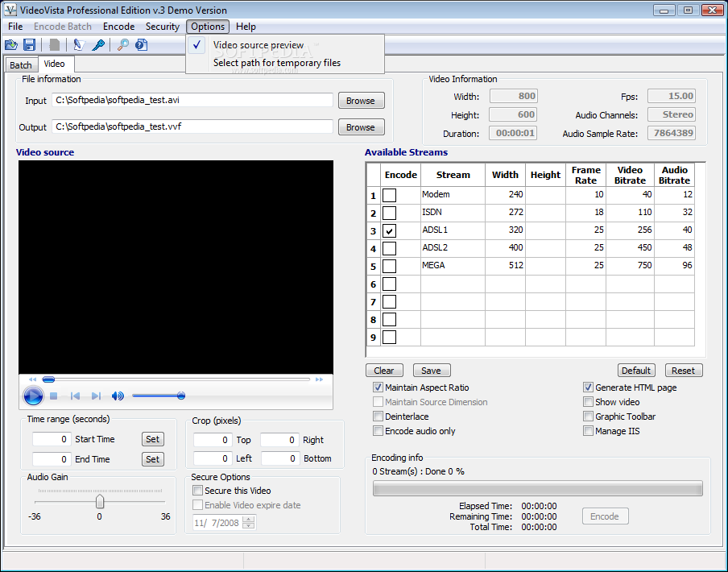Select the Video tab
728x572 pixels.
(x=54, y=64)
